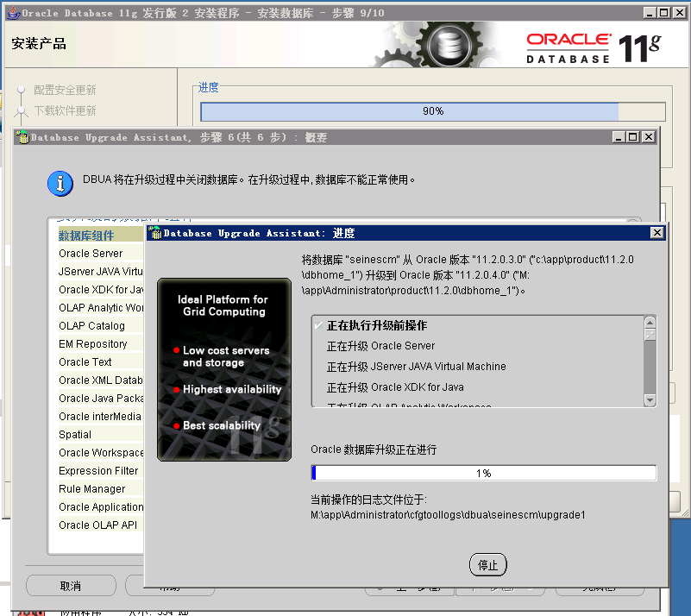
Task: Select Rule Manager component row
Action: click(100, 488)
